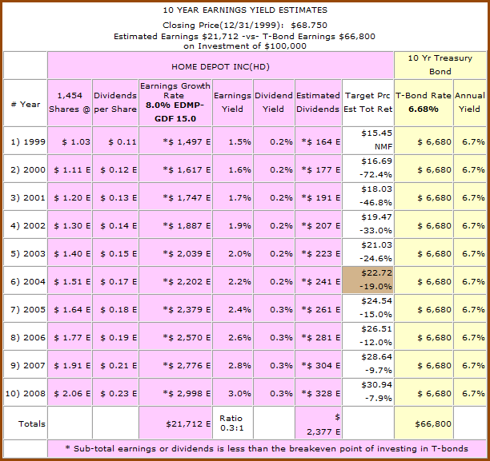Click the 'Dividends per Share' column header

115,102
